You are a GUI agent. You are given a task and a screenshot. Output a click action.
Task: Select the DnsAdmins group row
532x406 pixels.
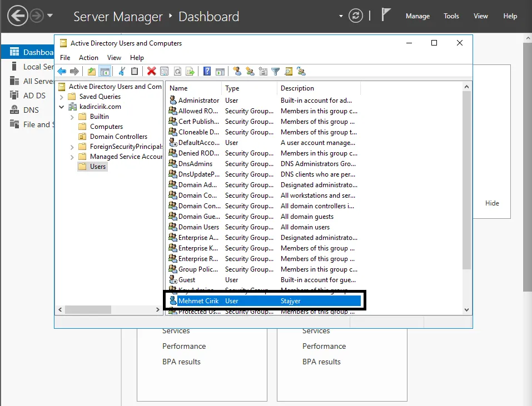[x=263, y=164]
